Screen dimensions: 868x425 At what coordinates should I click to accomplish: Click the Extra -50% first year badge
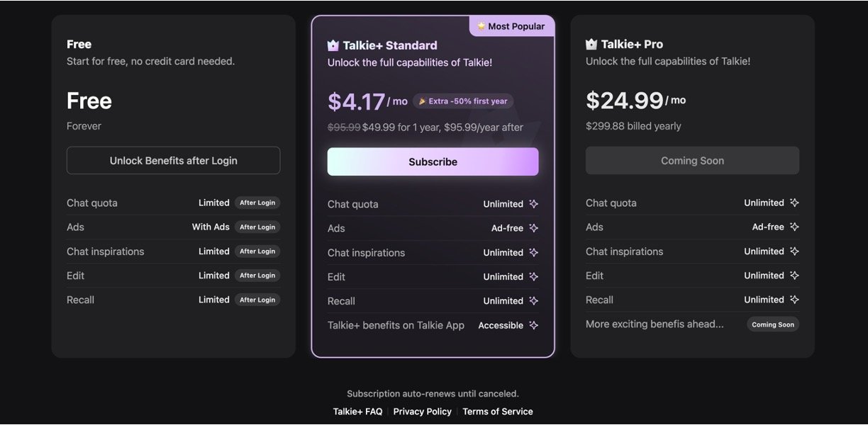pos(463,101)
